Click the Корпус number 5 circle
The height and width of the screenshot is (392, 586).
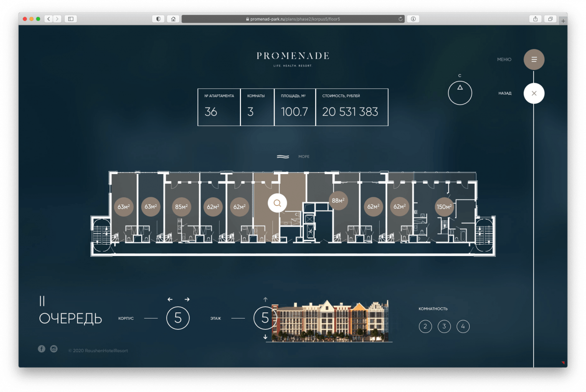pos(178,318)
